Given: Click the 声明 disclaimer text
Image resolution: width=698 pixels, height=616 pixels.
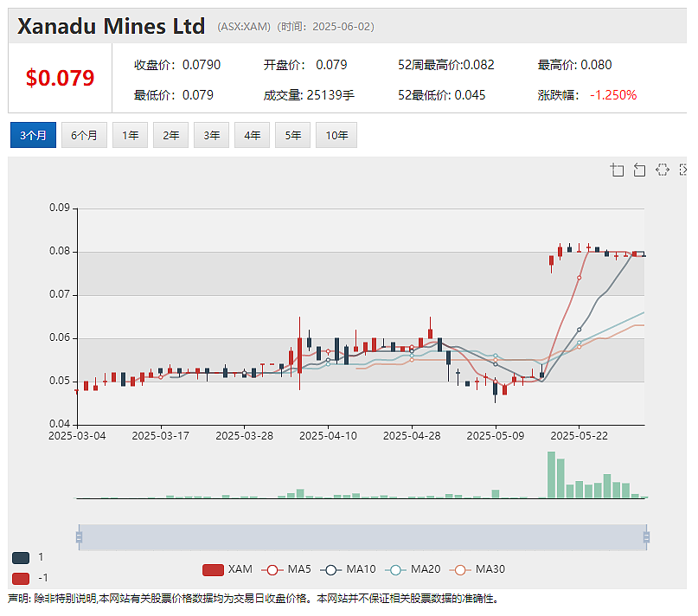Looking at the screenshot, I should click(x=253, y=598).
